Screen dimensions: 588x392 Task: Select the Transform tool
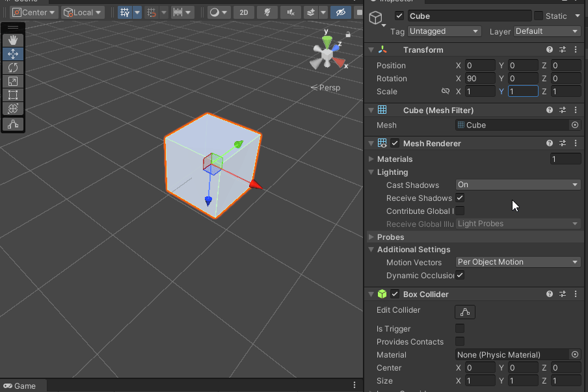pyautogui.click(x=13, y=109)
